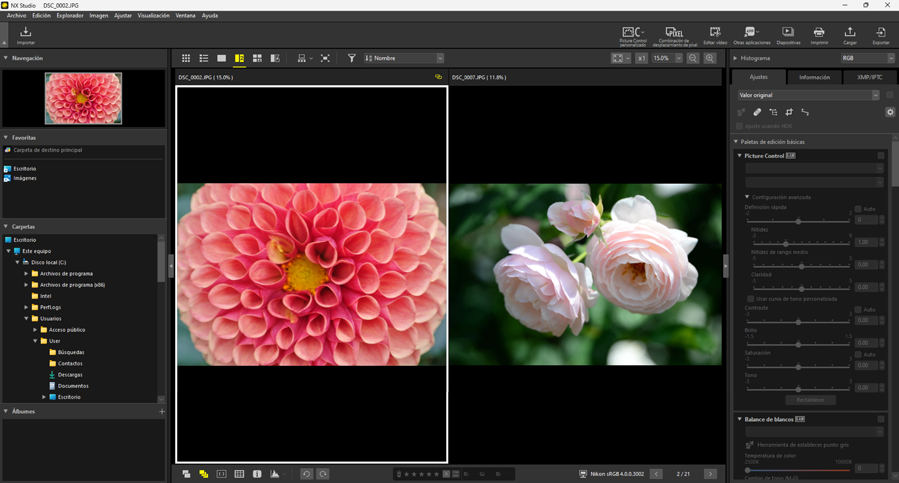Switch to thumbnail grid view
The image size is (899, 483).
pos(186,59)
